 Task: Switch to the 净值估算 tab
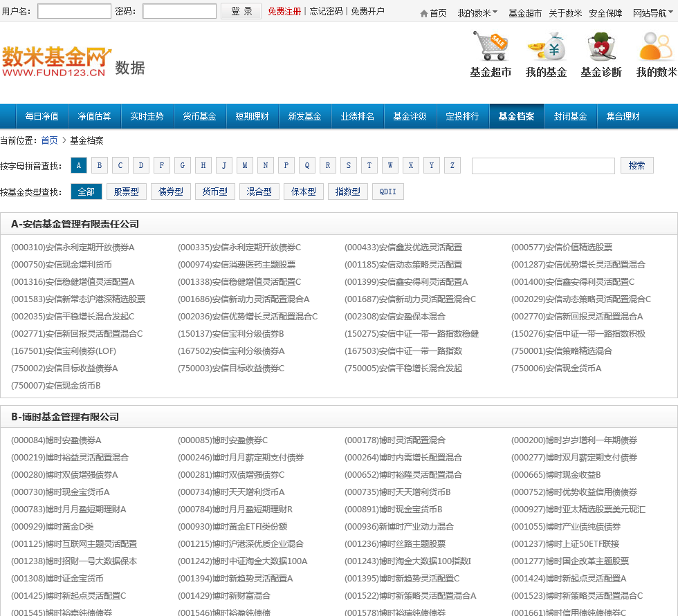pyautogui.click(x=94, y=116)
